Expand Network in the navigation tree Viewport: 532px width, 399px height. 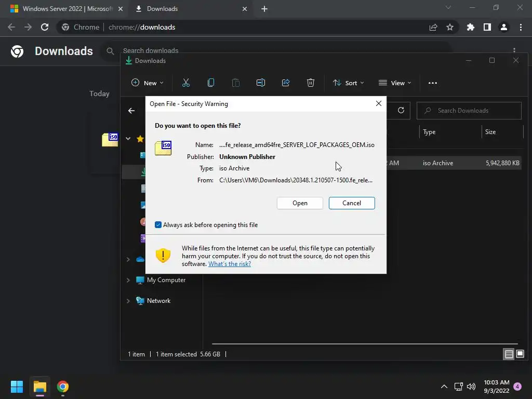(x=128, y=301)
